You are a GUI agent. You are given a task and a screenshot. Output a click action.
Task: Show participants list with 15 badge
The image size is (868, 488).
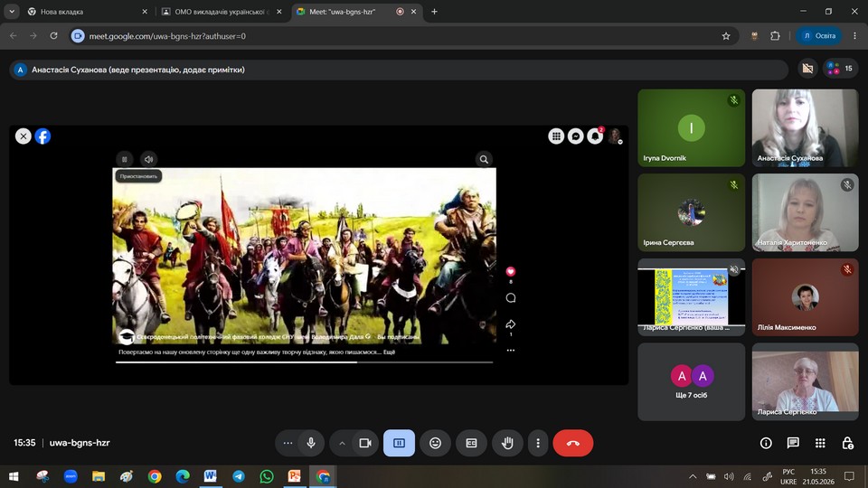click(840, 69)
